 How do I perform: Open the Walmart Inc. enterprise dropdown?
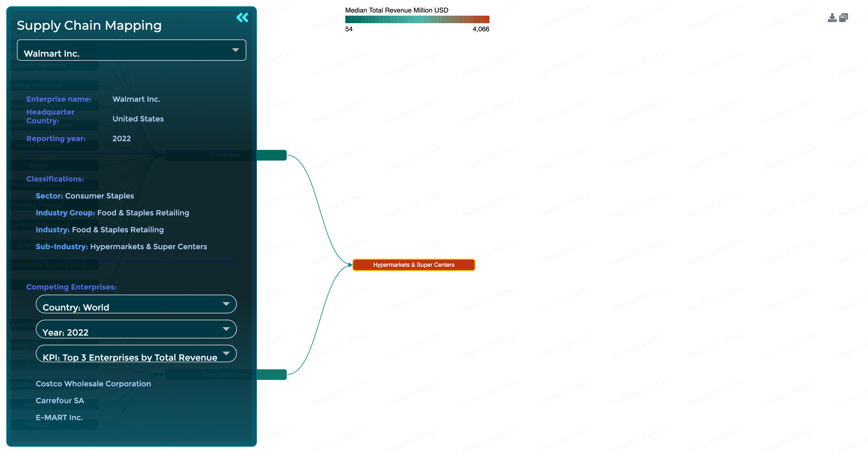click(131, 50)
